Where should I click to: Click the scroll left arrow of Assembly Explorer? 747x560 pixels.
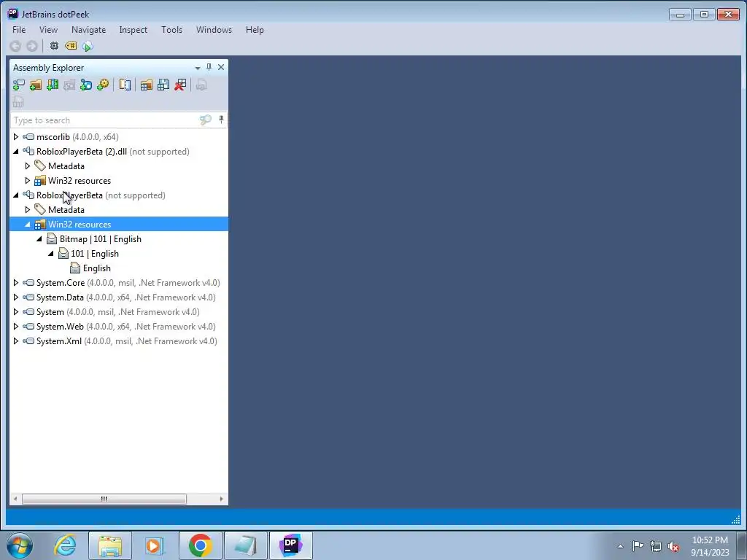coord(15,499)
